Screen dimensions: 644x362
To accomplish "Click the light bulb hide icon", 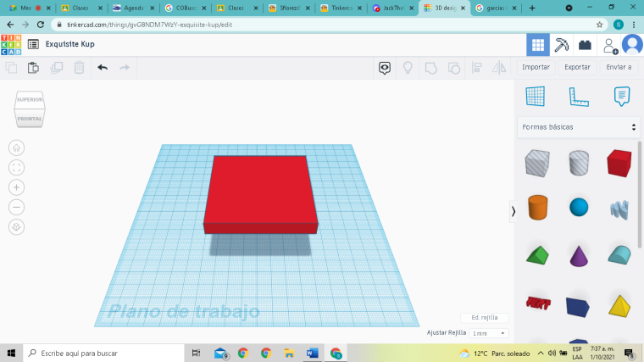I will (408, 68).
